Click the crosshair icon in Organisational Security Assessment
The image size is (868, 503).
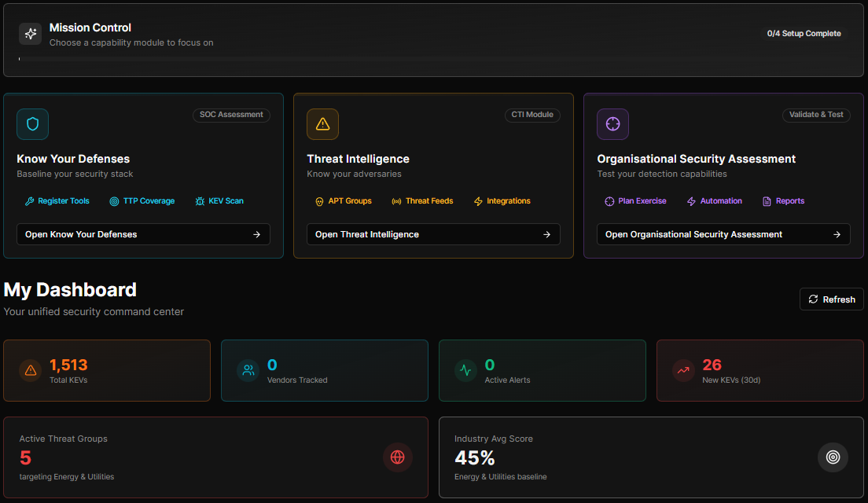click(612, 124)
